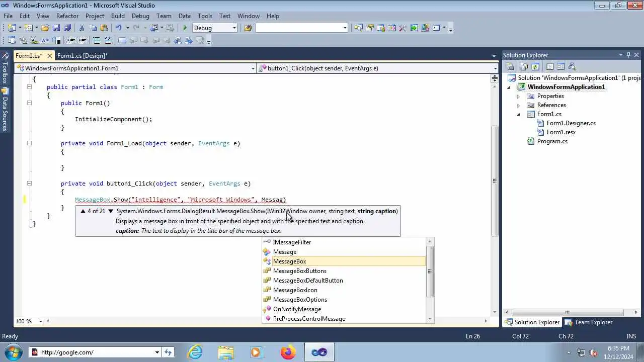Switch to the Team Explorer tab
This screenshot has width=644, height=362.
589,322
